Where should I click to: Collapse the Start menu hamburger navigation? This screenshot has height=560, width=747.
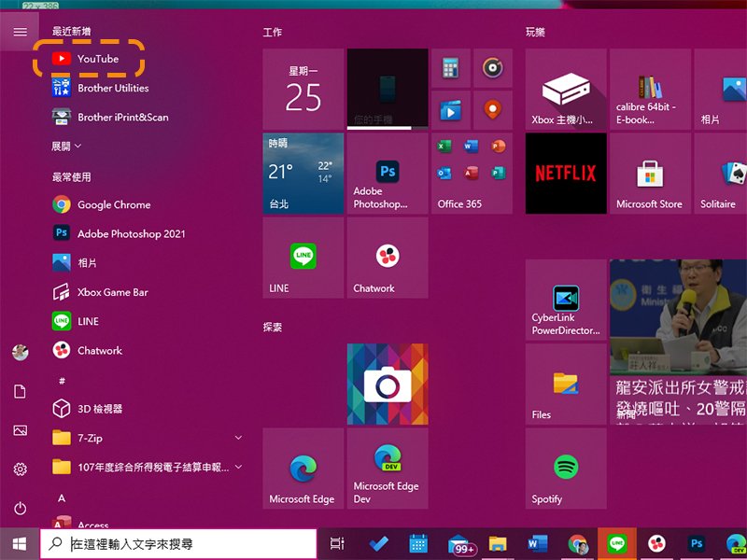pos(20,32)
